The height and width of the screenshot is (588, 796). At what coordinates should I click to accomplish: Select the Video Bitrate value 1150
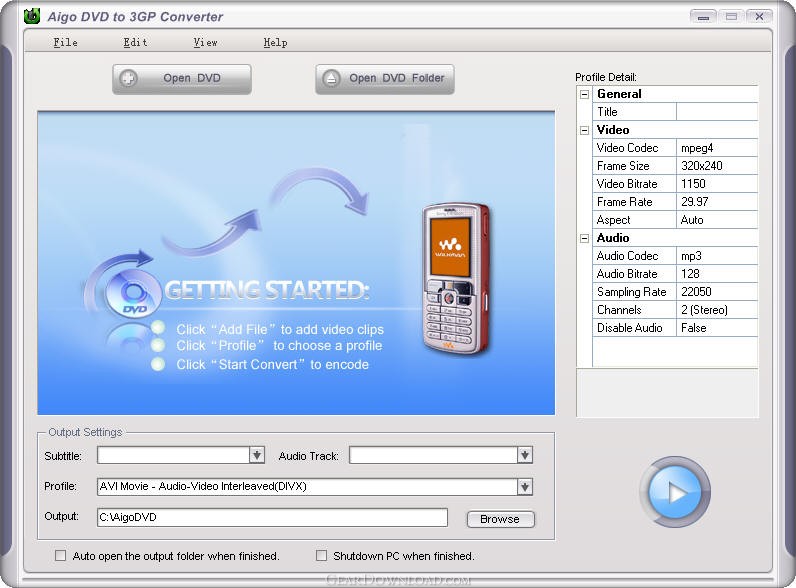tap(717, 184)
